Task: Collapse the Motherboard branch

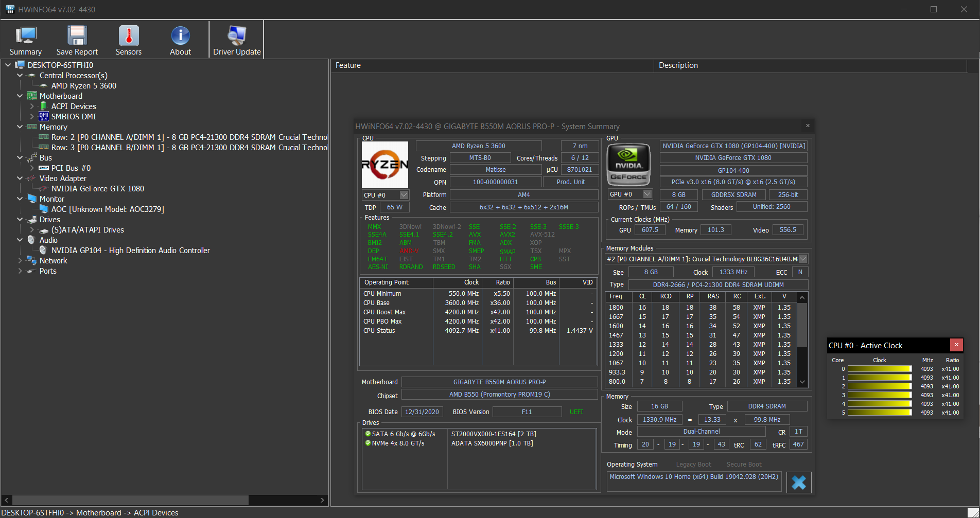Action: click(20, 96)
